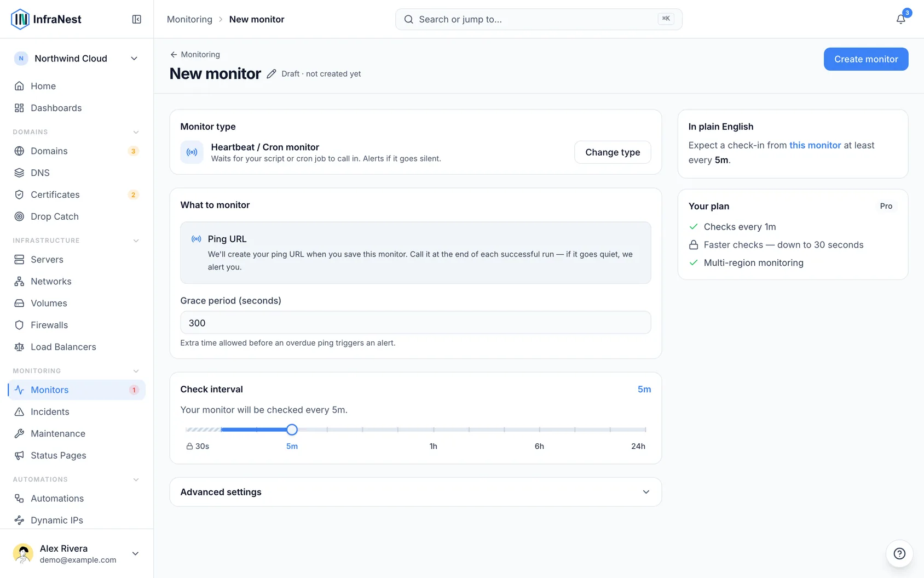The width and height of the screenshot is (924, 578).
Task: Click the Status Pages megaphone icon
Action: tap(19, 455)
